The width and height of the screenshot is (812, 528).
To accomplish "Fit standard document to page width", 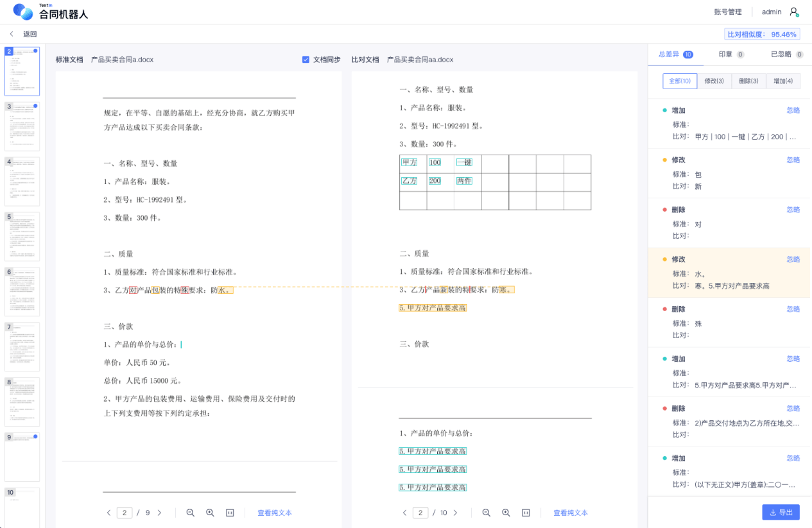I will [230, 513].
